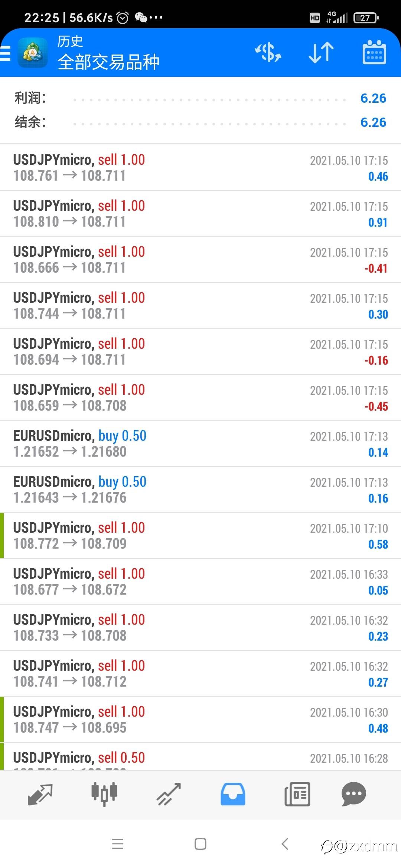Image resolution: width=401 pixels, height=868 pixels.
Task: Select the USDJPYmicro trade losing -0.41
Action: (x=200, y=260)
